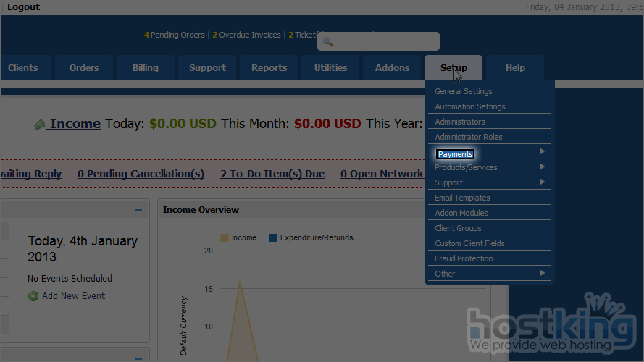
Task: Expand the Support submenu arrow in Setup
Action: tap(542, 182)
